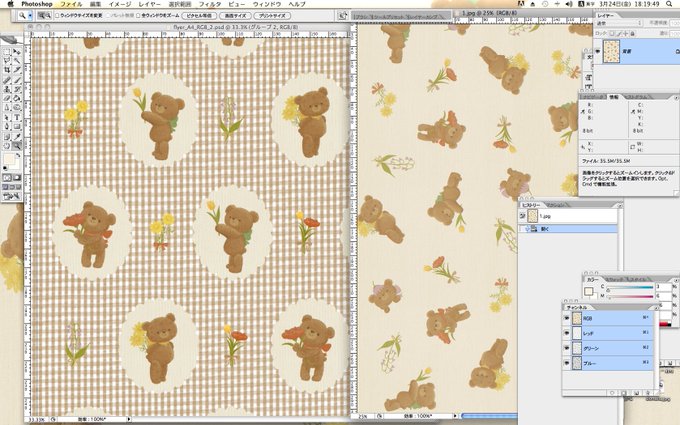Toggle レッド channel visibility eye
The width and height of the screenshot is (680, 425).
coord(567,333)
